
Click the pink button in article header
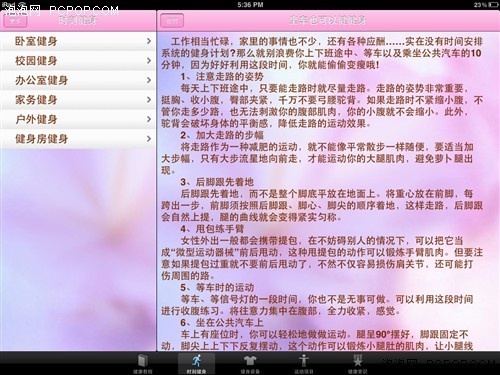[172, 21]
